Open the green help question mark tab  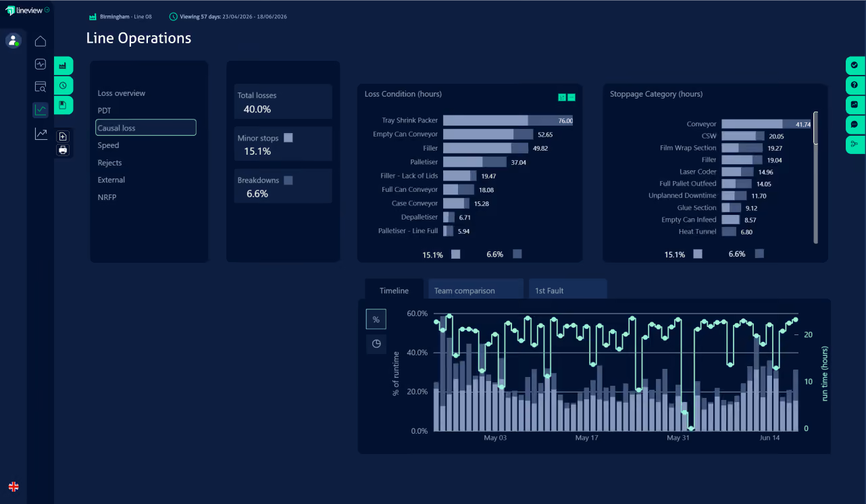855,85
